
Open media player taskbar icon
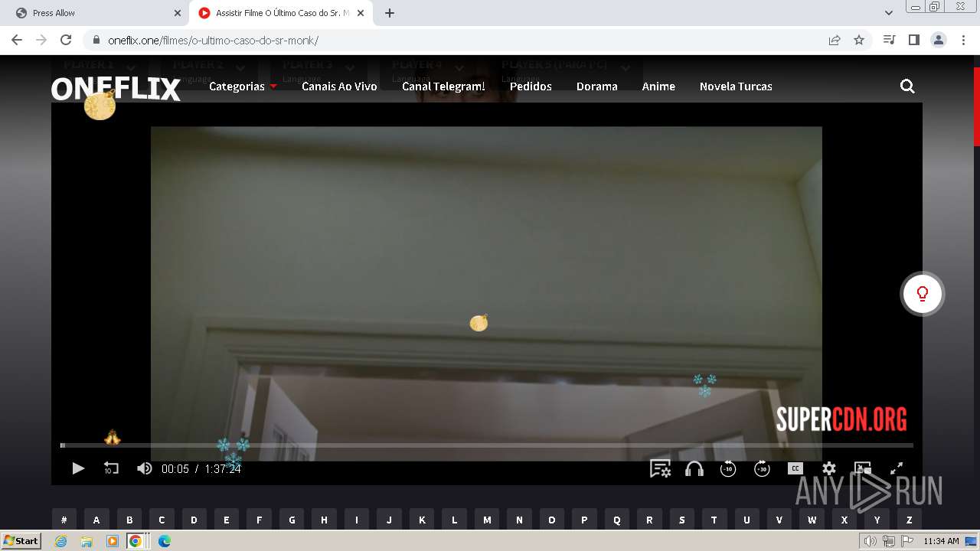113,541
